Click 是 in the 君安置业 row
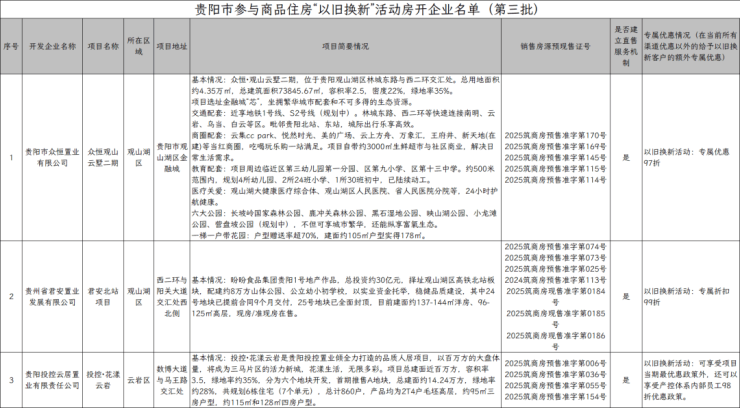Screen dimensions: 740x408 626,297
